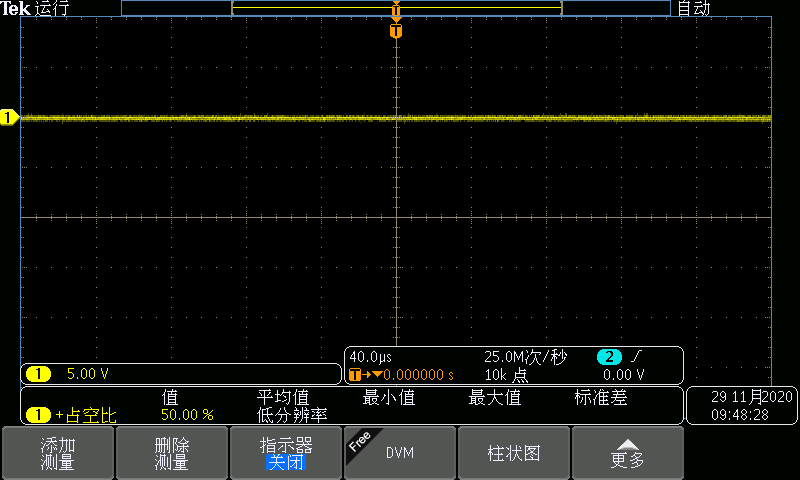Click the 自动 (Auto) trigger status

tap(693, 8)
